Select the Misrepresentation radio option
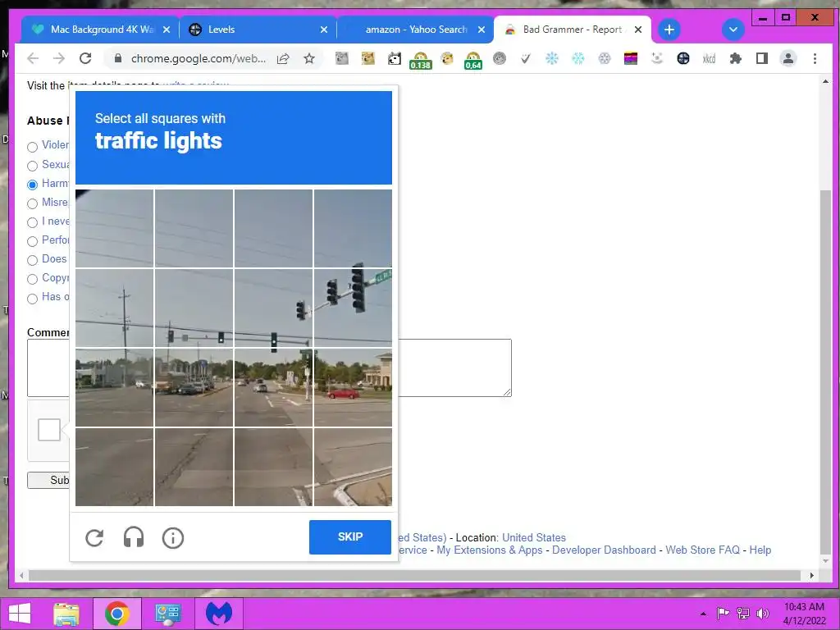The height and width of the screenshot is (630, 840). [x=32, y=203]
